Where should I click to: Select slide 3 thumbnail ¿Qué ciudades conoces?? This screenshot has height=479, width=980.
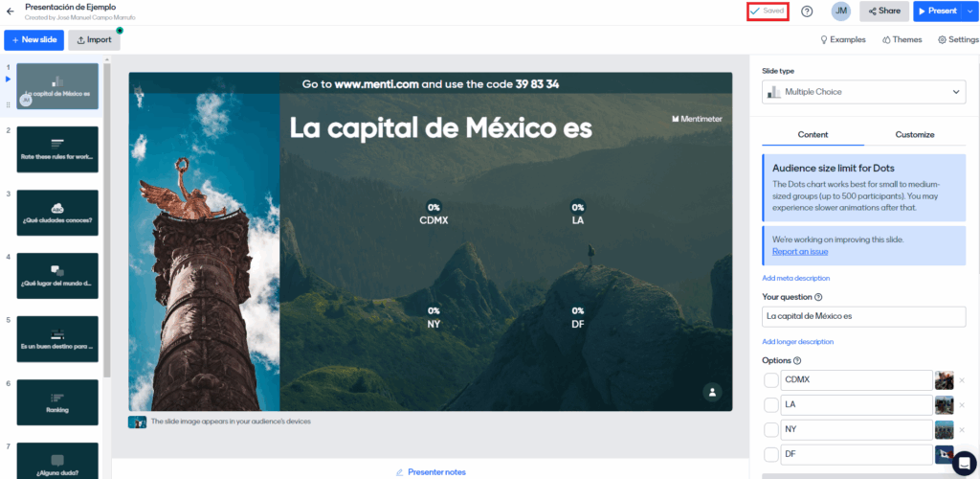point(57,213)
